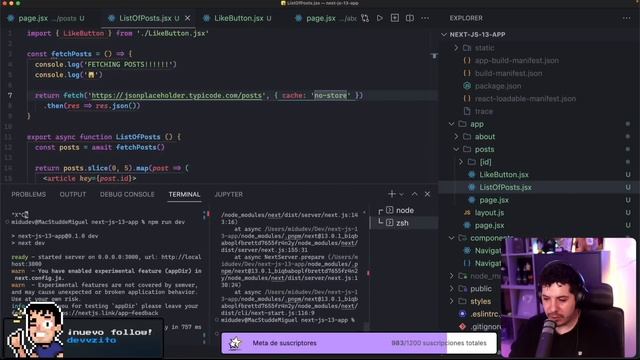
Task: Open the new terminal launch profile dropdown
Action: coord(402,194)
